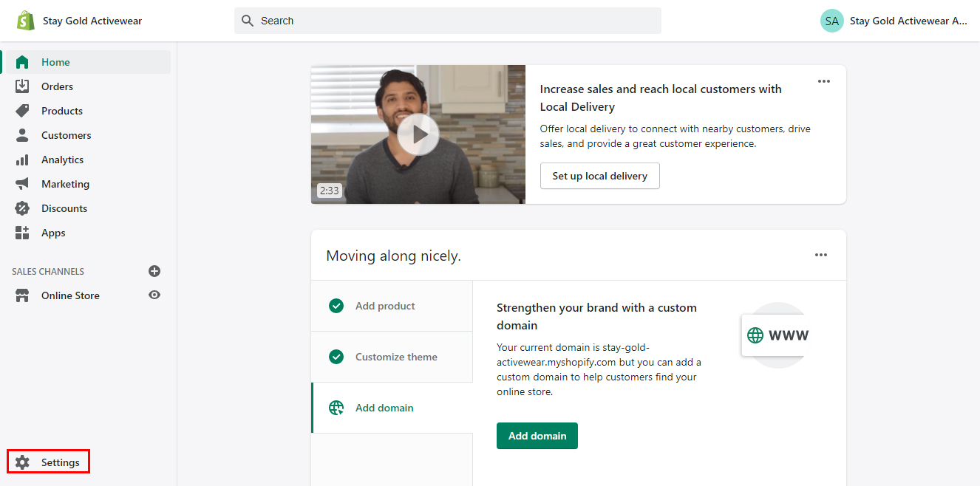
Task: Click the Add domain globe icon
Action: pyautogui.click(x=336, y=408)
